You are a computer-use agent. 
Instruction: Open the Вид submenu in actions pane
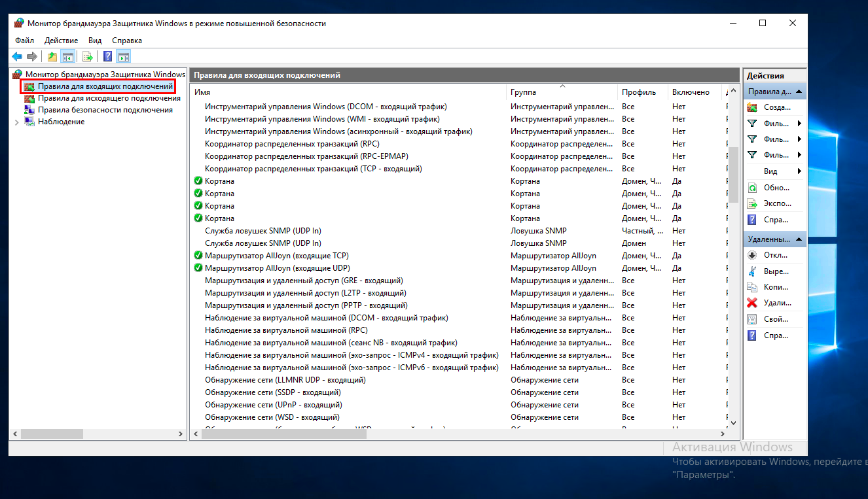coord(775,171)
